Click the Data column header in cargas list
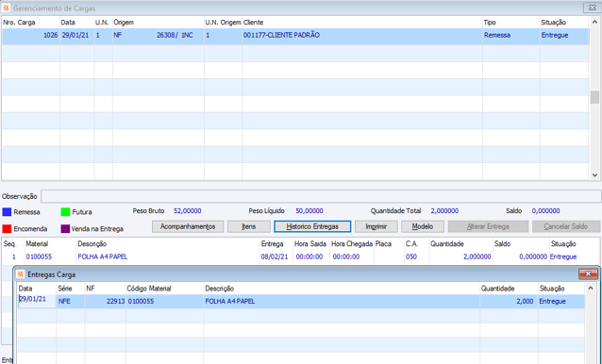602x364 pixels. tap(68, 23)
